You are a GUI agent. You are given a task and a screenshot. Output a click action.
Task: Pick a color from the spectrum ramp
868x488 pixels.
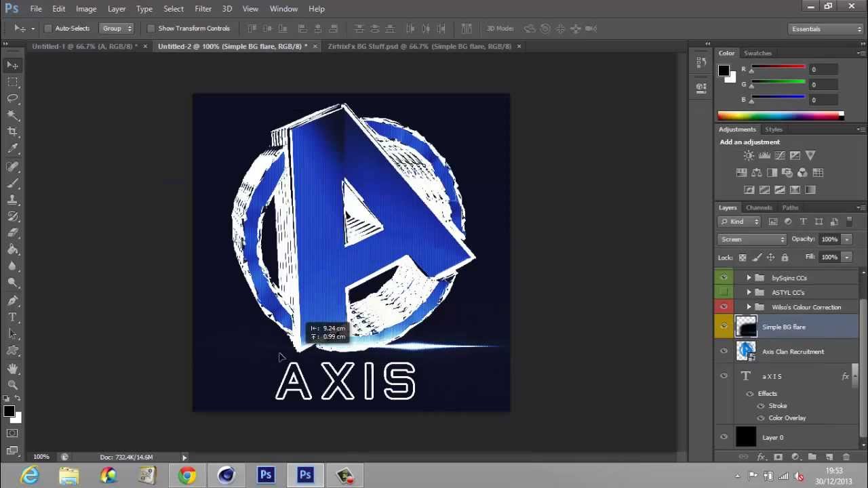pyautogui.click(x=781, y=116)
